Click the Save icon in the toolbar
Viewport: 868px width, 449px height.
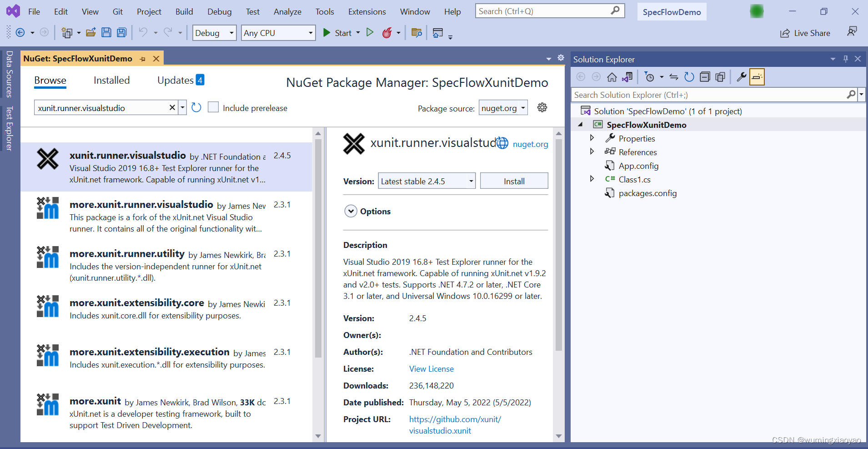pyautogui.click(x=106, y=32)
